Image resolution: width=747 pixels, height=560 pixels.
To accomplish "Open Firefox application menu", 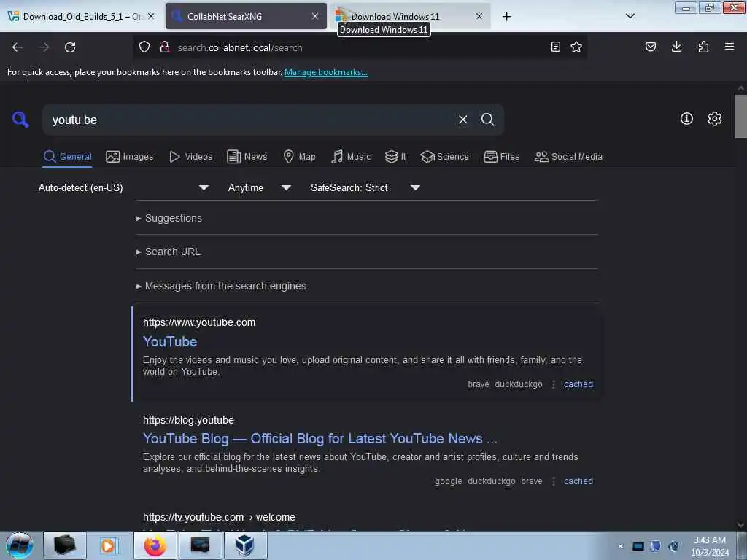I will [x=729, y=47].
